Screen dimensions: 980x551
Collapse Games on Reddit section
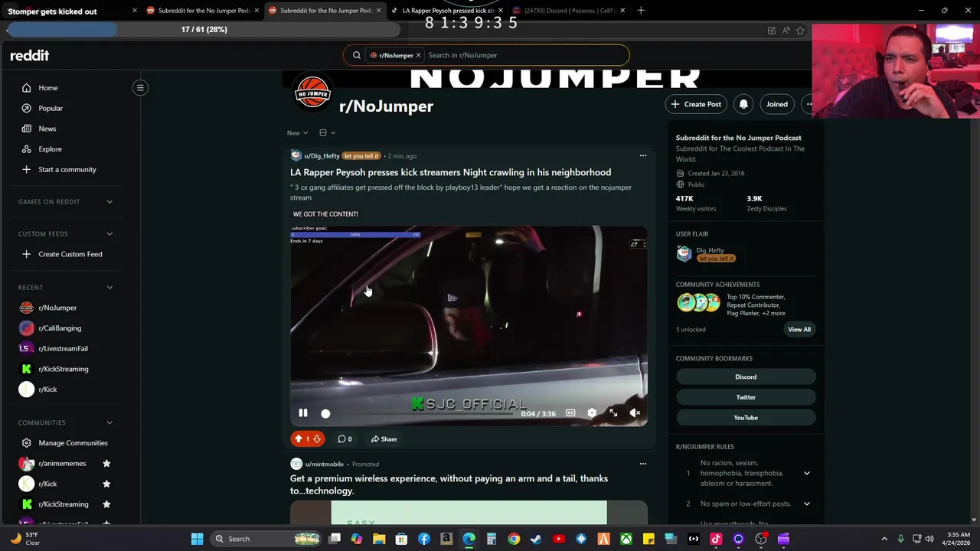click(109, 202)
